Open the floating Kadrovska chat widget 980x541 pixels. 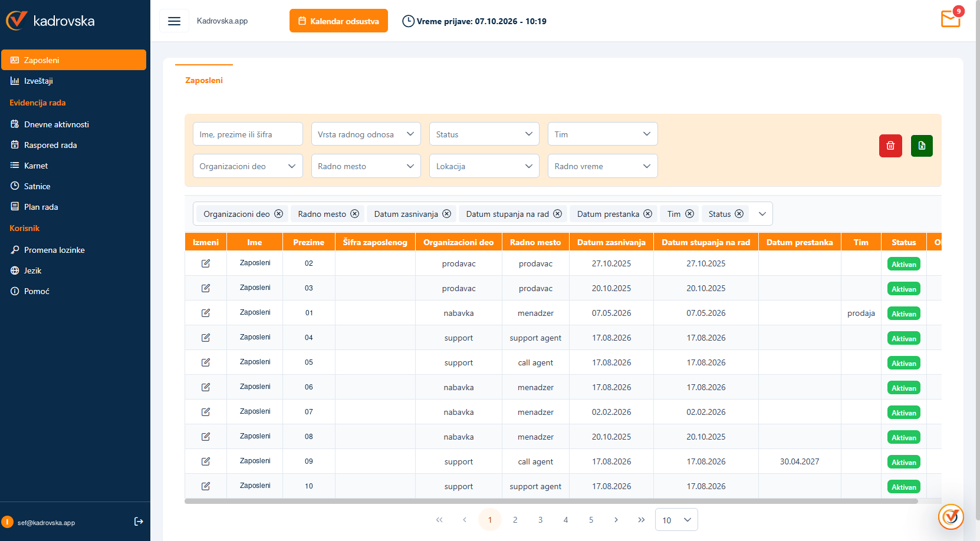coord(951,517)
